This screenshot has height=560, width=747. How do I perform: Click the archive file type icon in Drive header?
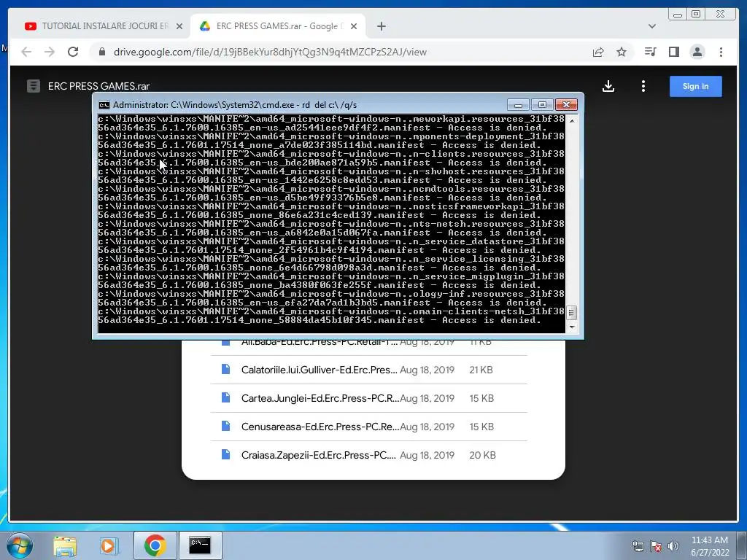point(34,86)
